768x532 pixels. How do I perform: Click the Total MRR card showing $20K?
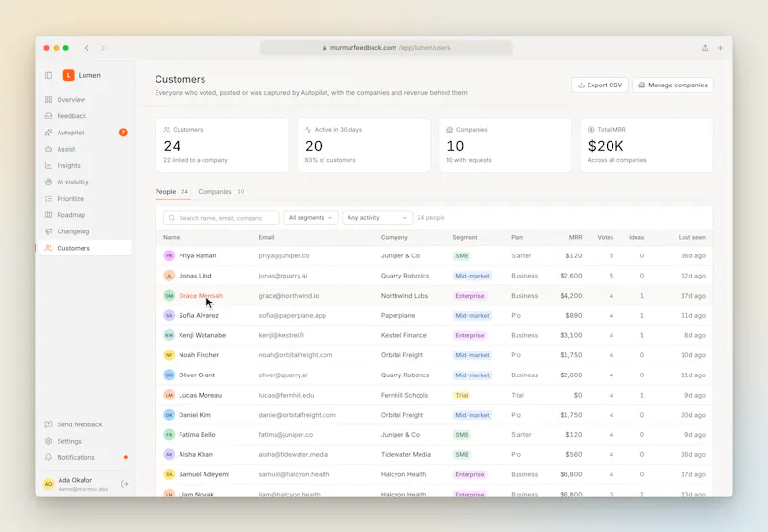click(646, 145)
